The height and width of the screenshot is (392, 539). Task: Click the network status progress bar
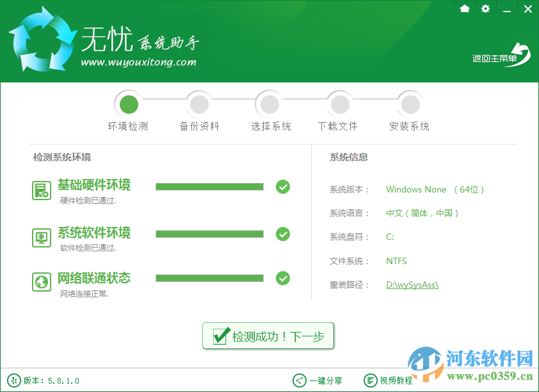209,278
